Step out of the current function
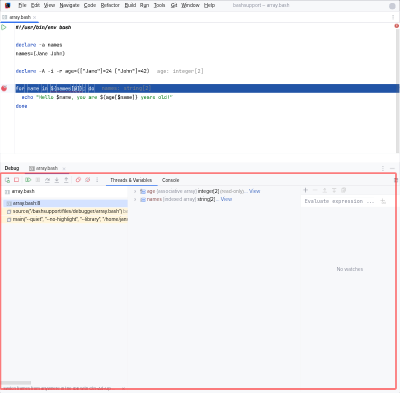400x393 pixels. [x=66, y=180]
